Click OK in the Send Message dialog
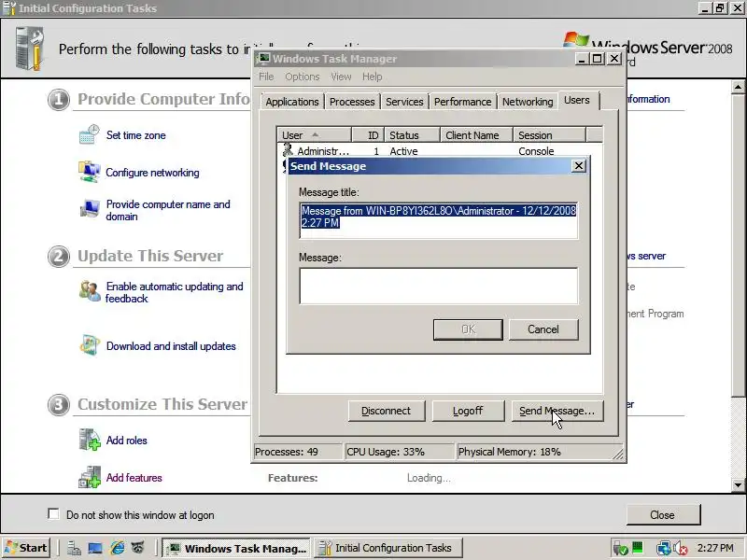This screenshot has width=747, height=560. pyautogui.click(x=468, y=329)
